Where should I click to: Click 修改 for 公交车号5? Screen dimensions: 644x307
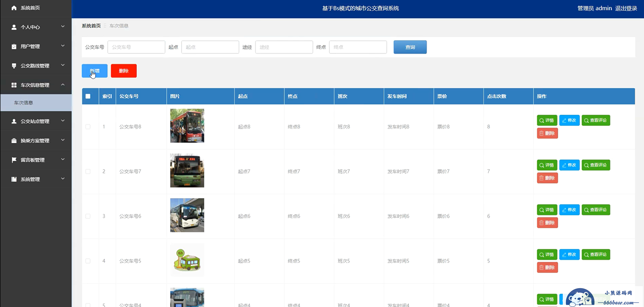point(569,255)
